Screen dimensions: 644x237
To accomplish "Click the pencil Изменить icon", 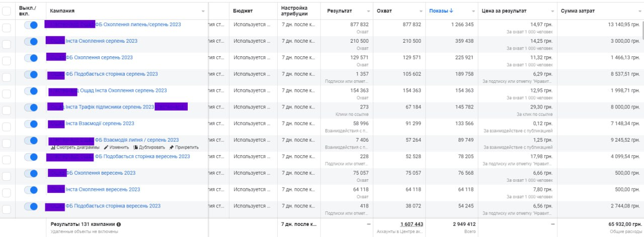I will coord(106,148).
